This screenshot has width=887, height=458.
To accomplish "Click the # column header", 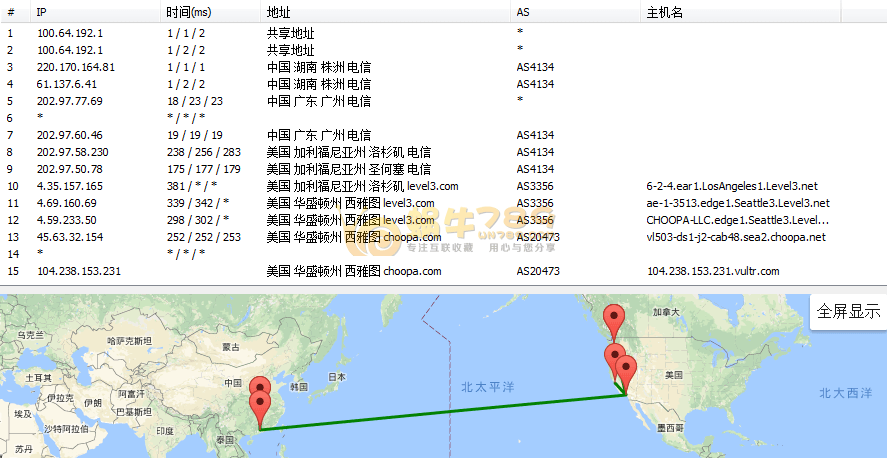I will coord(11,12).
